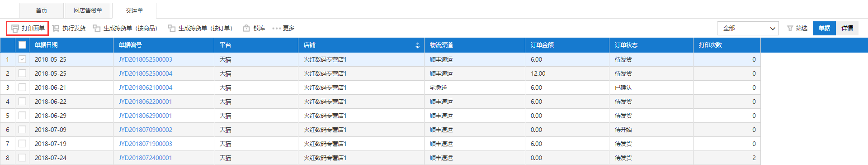Tick the checkbox for row 8
The width and height of the screenshot is (868, 165).
pos(22,158)
